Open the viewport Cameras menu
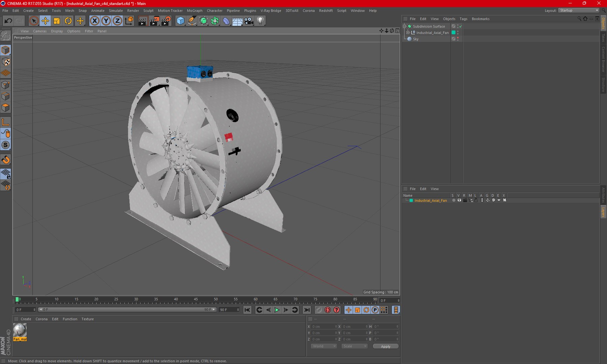 [40, 31]
